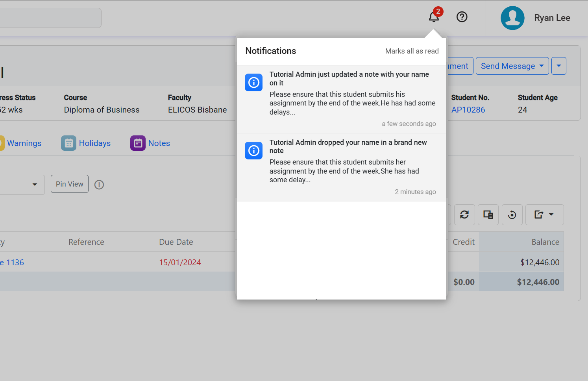The height and width of the screenshot is (381, 588).
Task: Click the Pin View button
Action: click(69, 184)
